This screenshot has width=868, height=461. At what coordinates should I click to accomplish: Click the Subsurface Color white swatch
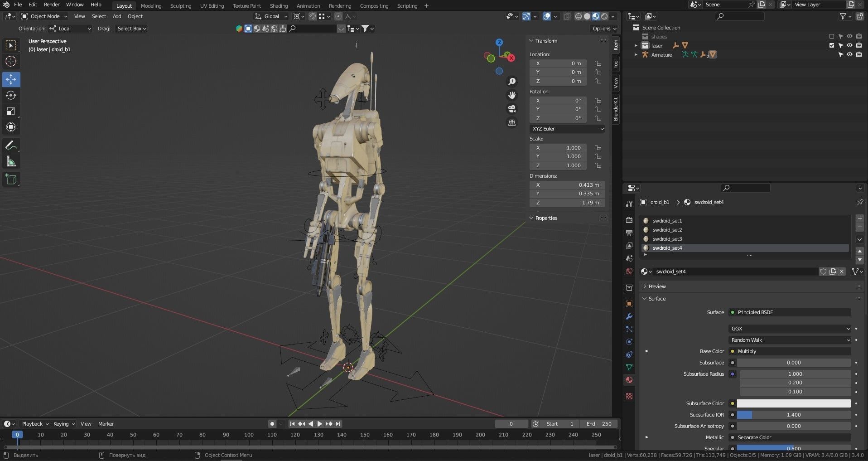click(794, 403)
